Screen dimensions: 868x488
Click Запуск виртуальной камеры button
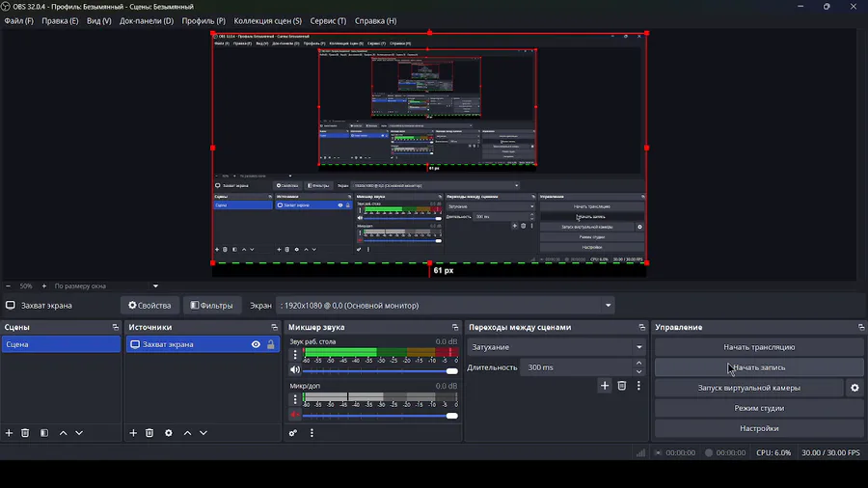tap(749, 388)
